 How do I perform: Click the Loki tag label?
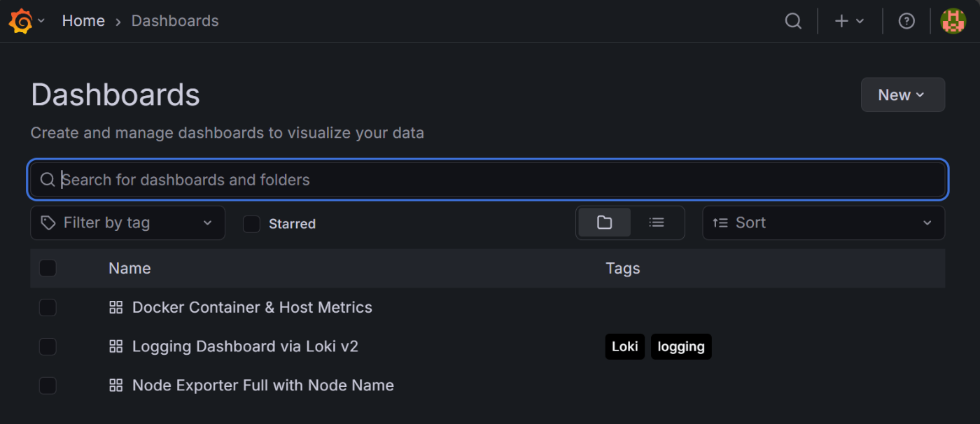pos(624,346)
